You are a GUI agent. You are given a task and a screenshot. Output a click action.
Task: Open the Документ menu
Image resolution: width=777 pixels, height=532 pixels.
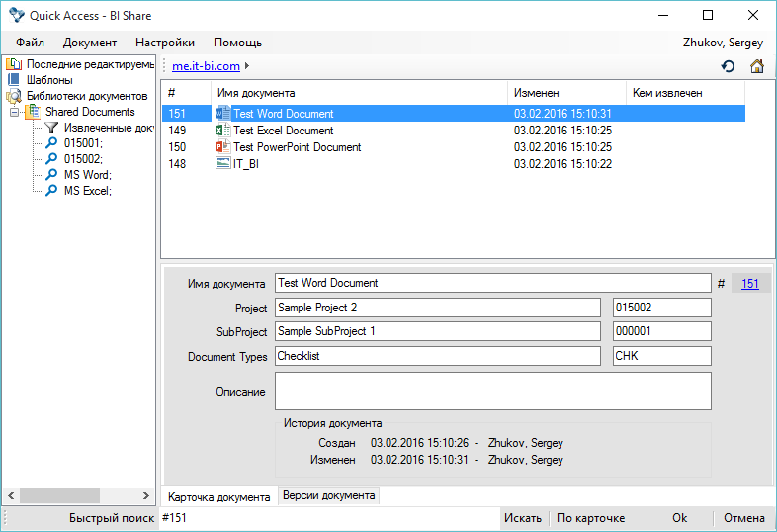pyautogui.click(x=90, y=43)
